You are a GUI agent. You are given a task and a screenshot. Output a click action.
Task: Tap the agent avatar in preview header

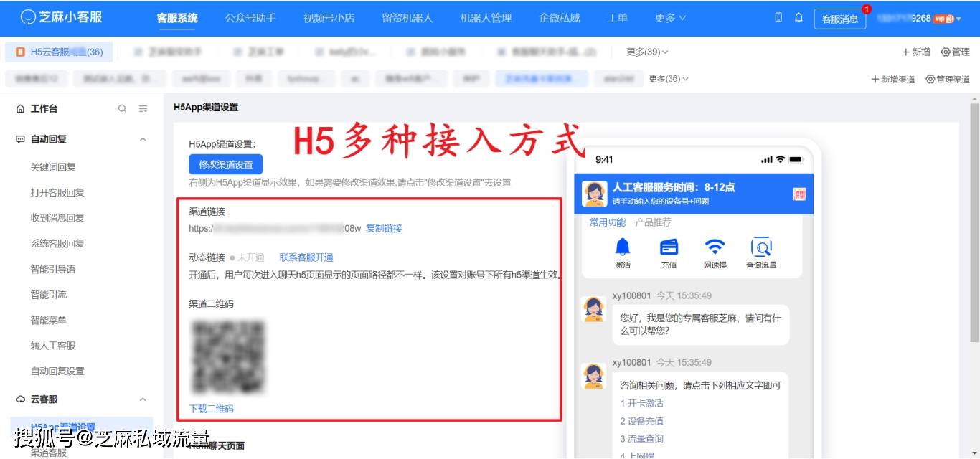595,194
